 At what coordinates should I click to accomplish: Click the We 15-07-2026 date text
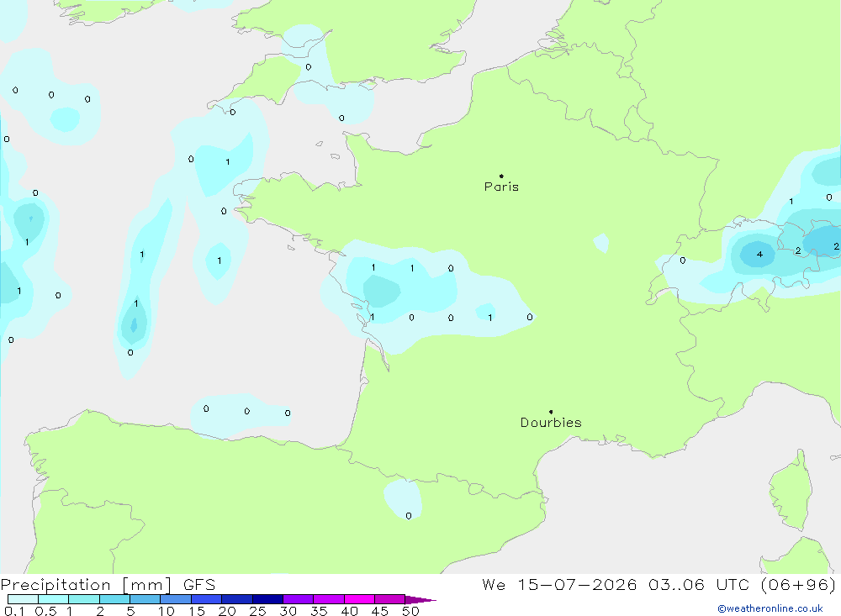click(x=559, y=585)
